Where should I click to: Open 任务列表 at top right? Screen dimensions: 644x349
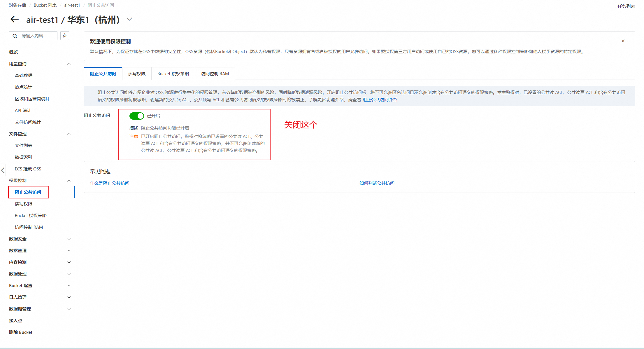click(x=626, y=6)
